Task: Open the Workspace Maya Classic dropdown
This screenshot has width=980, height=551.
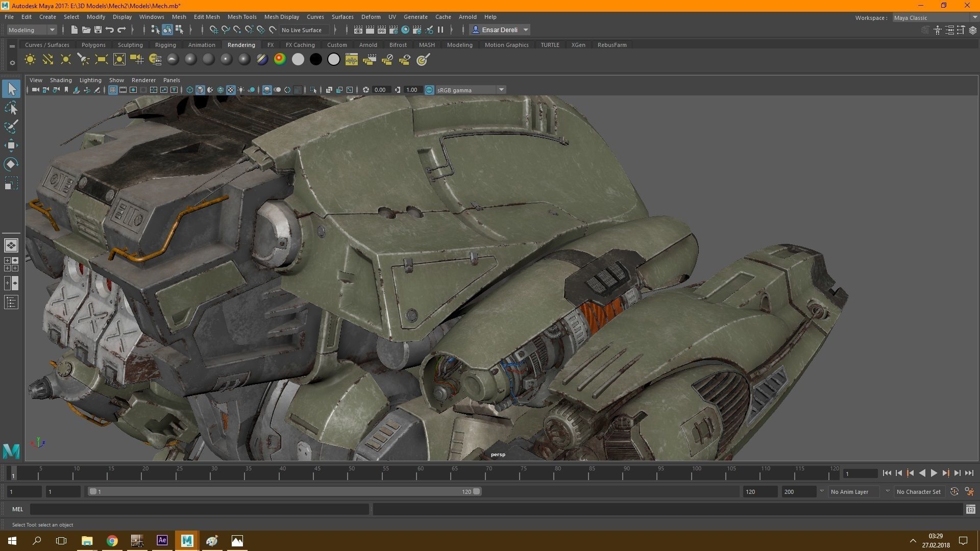Action: pyautogui.click(x=935, y=18)
